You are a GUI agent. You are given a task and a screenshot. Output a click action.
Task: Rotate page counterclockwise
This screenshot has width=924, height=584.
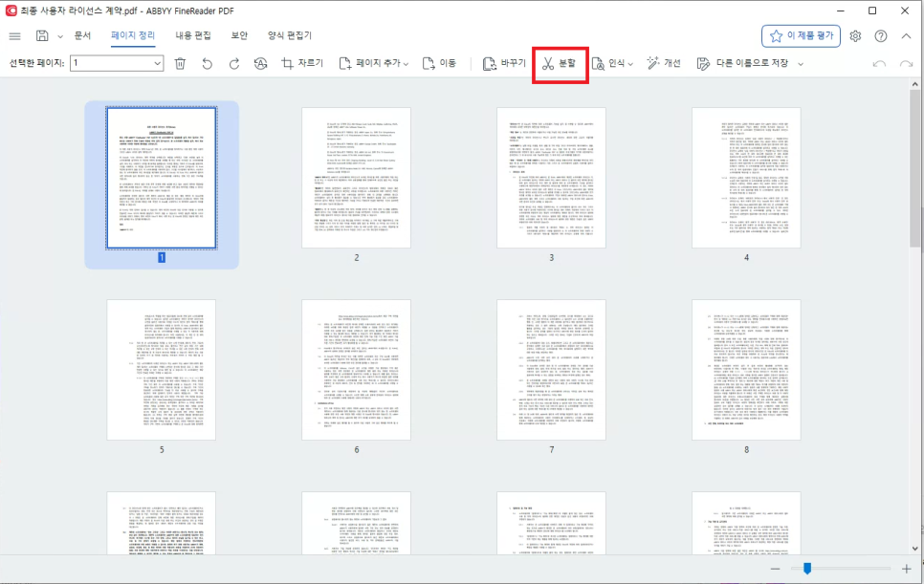point(207,64)
